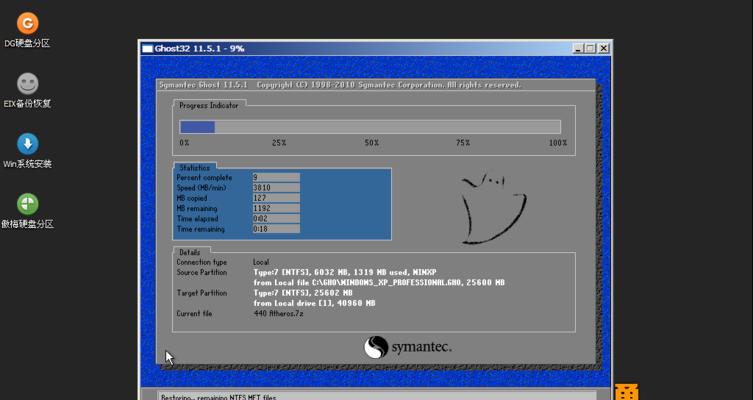Click the Percent complete value 9
Screen dimensions: 753x400
(x=276, y=178)
